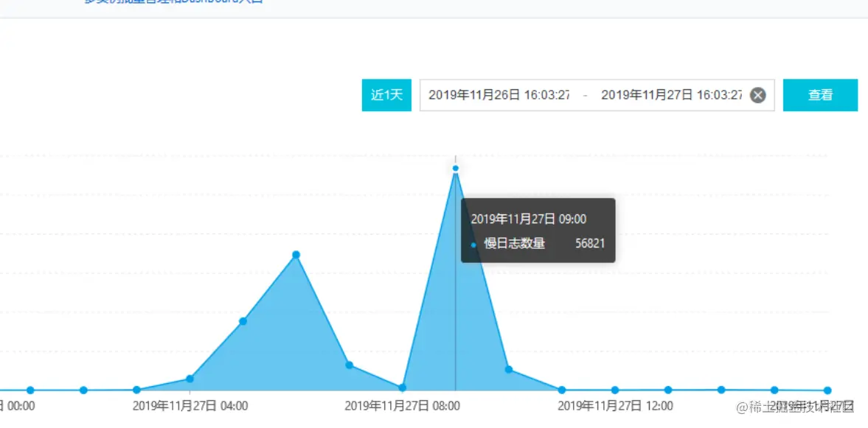Click the blue legend dot beside 慢日志数量
Screen dimensions: 868x428
point(473,243)
